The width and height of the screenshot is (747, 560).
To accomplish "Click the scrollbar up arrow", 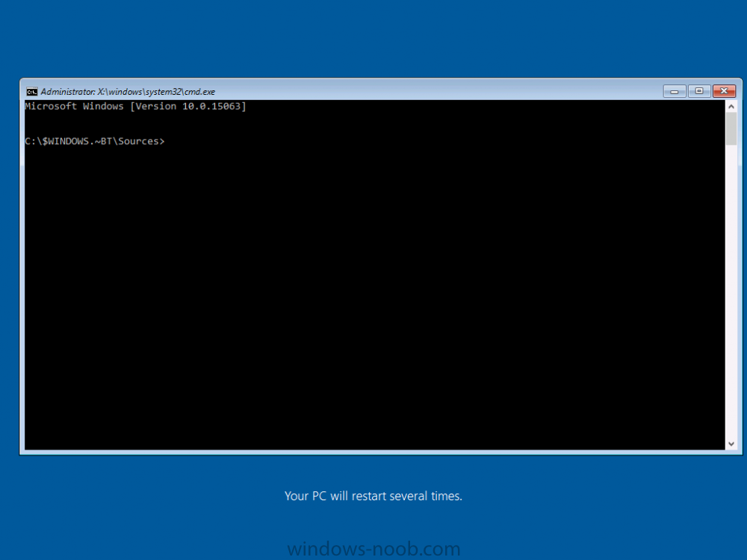I will [731, 107].
